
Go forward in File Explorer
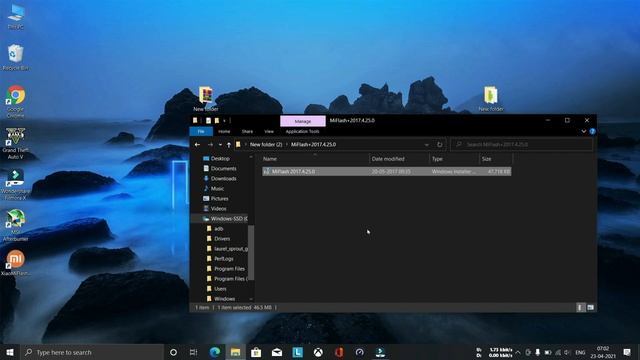pyautogui.click(x=210, y=144)
